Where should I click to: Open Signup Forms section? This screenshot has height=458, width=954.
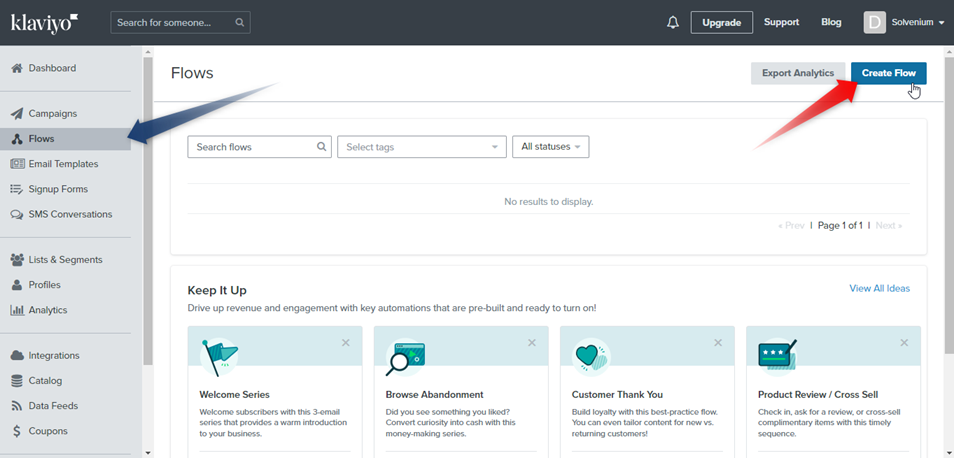58,189
